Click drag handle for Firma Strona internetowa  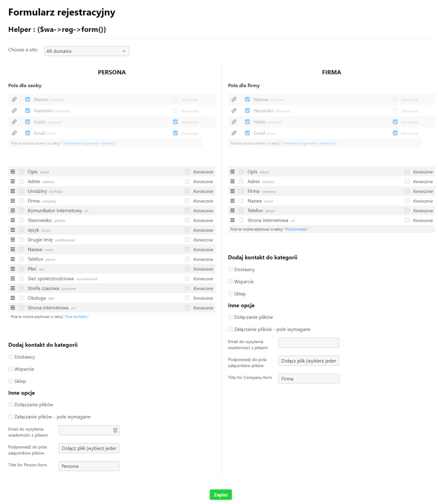coord(233,220)
